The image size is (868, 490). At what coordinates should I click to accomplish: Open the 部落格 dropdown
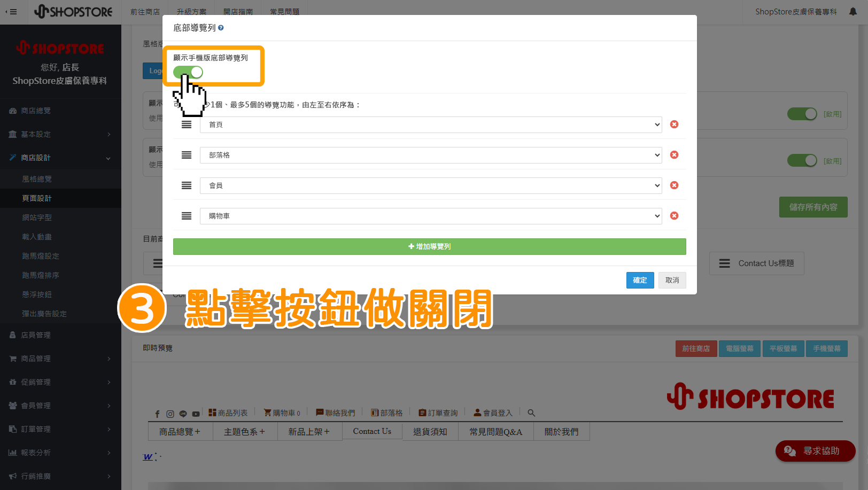[x=431, y=155]
